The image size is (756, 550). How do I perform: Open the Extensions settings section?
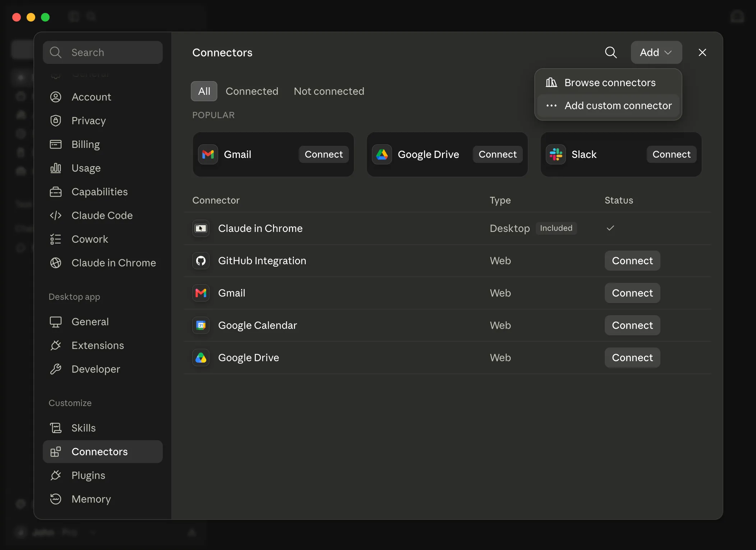(x=103, y=345)
